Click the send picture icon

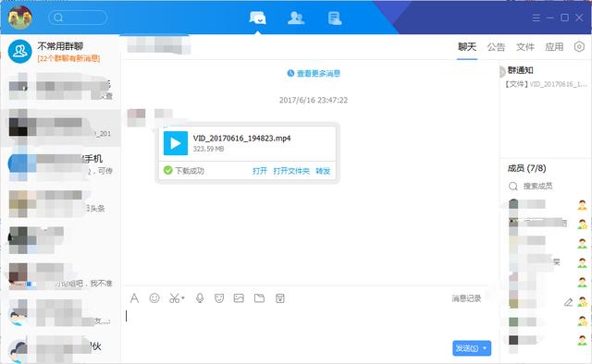coord(239,298)
